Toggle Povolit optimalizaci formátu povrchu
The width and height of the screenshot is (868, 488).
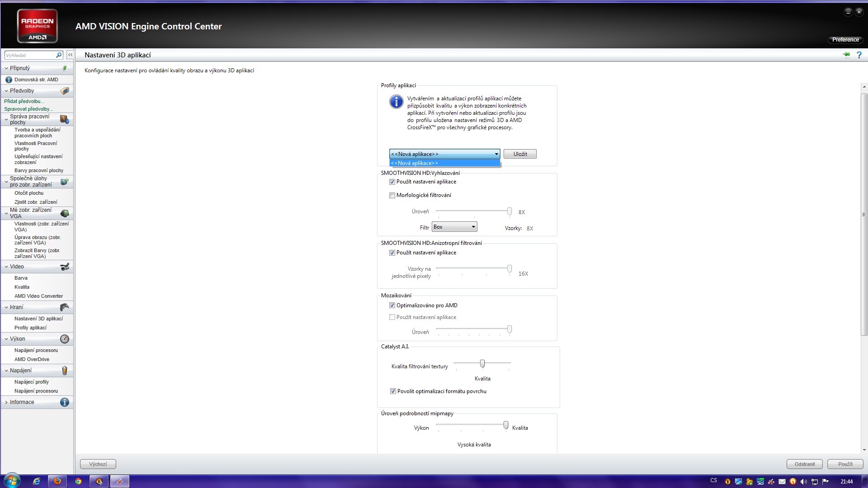pos(393,391)
